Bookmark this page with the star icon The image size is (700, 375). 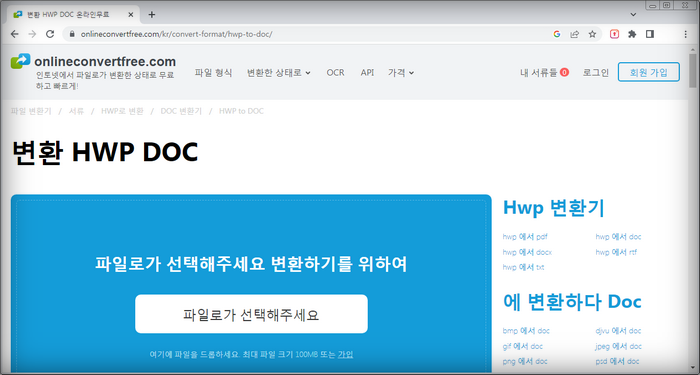coord(592,34)
